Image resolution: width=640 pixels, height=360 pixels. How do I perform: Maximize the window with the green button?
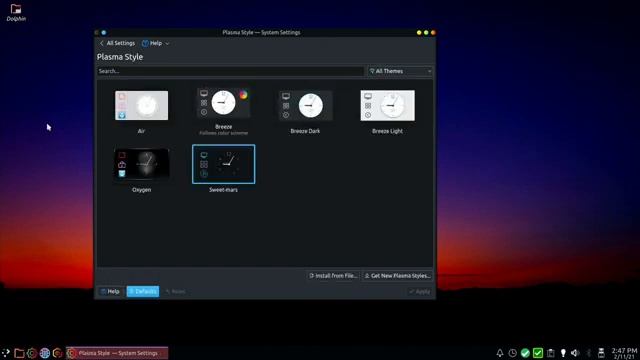pyautogui.click(x=426, y=33)
